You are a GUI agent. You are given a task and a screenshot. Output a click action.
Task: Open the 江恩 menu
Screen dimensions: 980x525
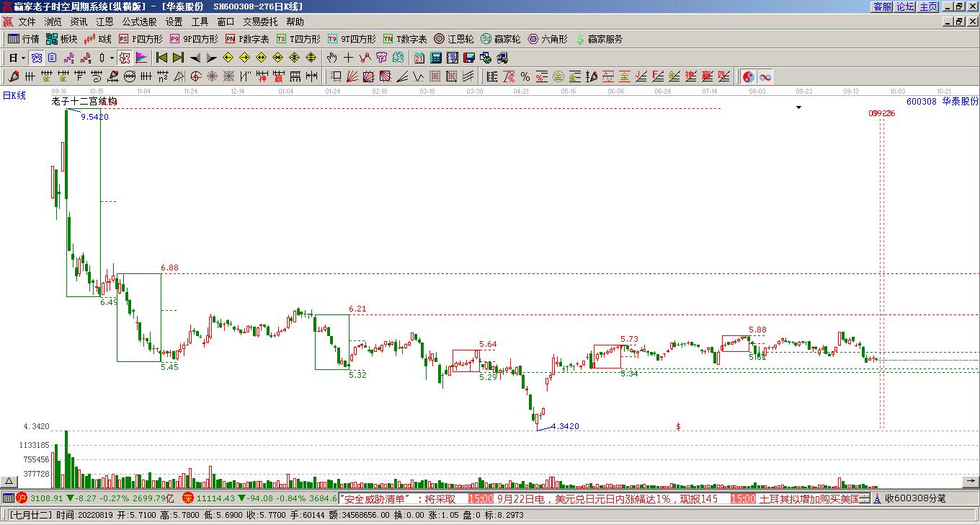coord(104,22)
